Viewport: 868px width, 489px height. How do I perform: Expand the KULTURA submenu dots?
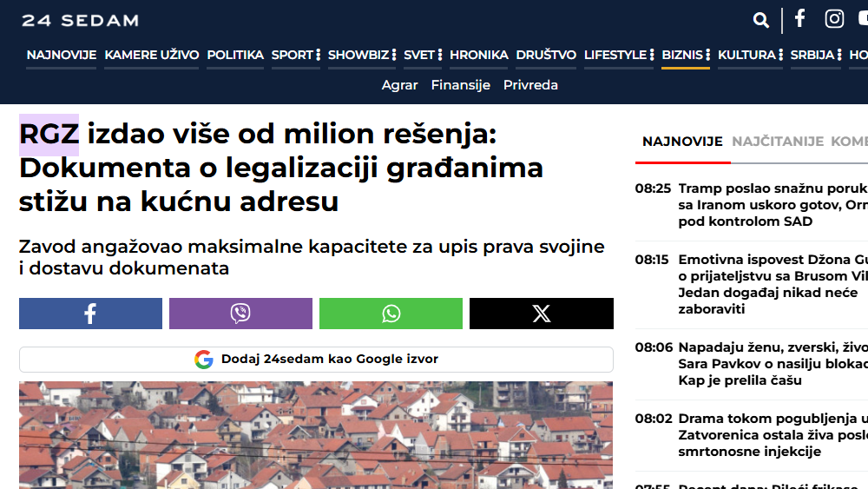[x=780, y=55]
